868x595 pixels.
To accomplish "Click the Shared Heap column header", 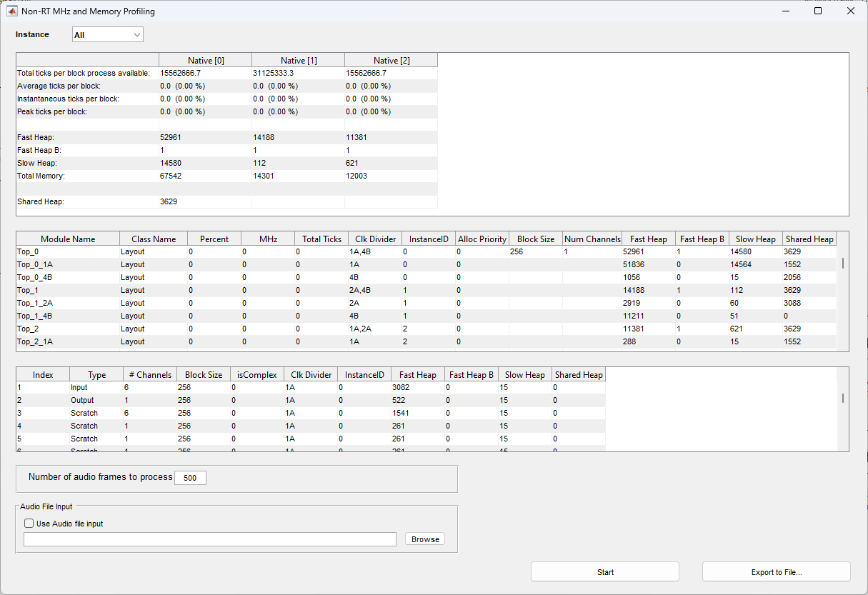I will click(x=809, y=238).
